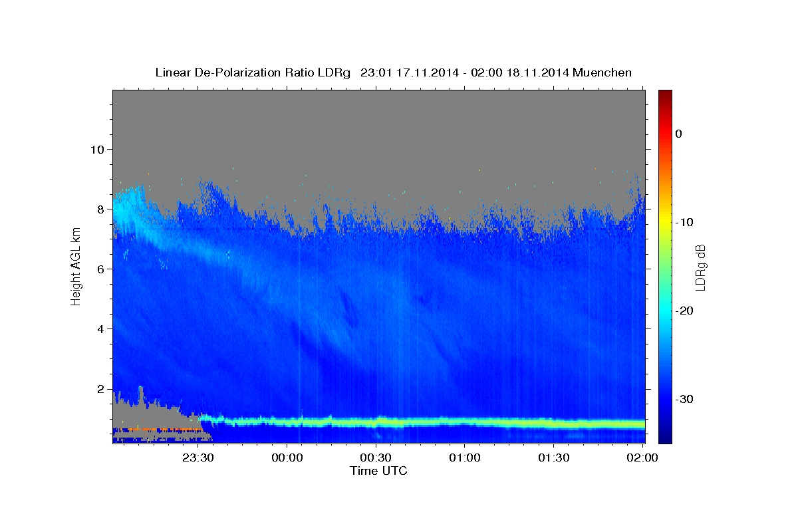Image resolution: width=798 pixels, height=532 pixels.
Task: Click the dark red top of the colorbar
Action: click(665, 95)
